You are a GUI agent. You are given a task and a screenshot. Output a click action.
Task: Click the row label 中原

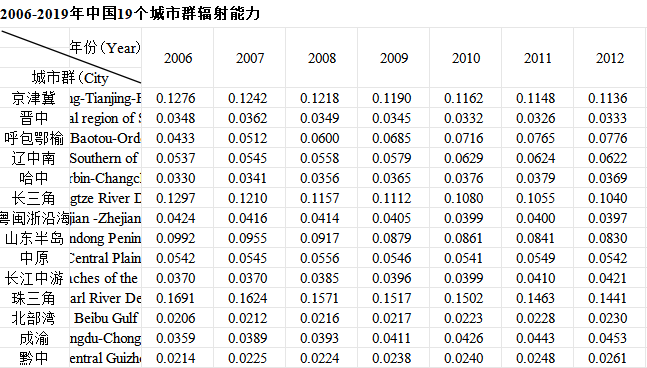33,258
